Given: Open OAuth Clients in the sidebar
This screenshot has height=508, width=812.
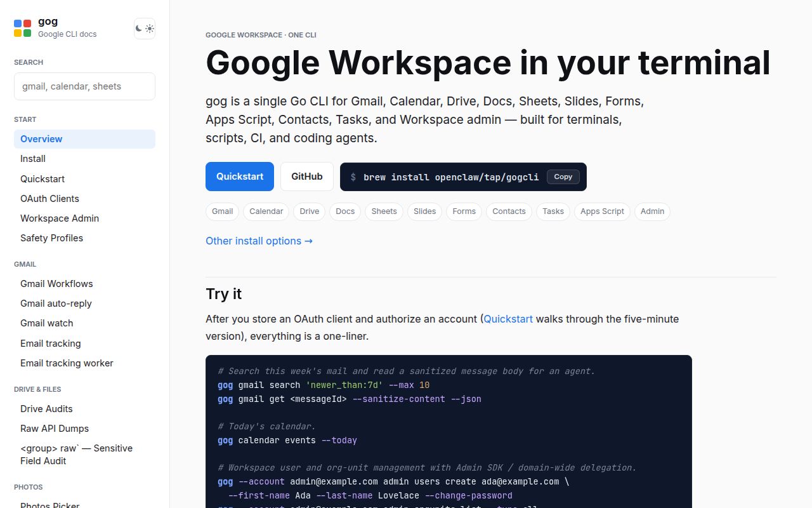Looking at the screenshot, I should pyautogui.click(x=84, y=199).
